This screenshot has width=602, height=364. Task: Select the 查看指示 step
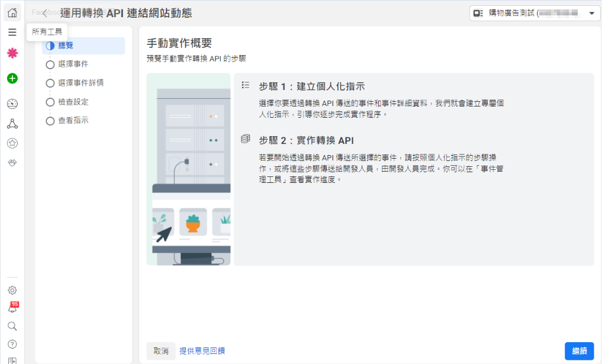pos(73,121)
